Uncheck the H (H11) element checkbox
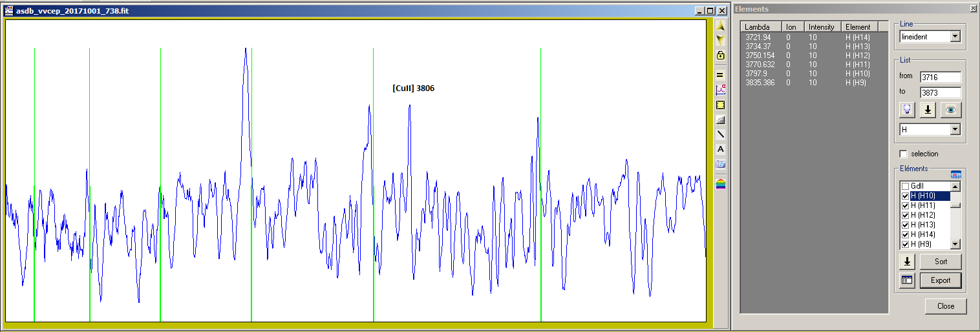This screenshot has height=332, width=980. pyautogui.click(x=905, y=205)
